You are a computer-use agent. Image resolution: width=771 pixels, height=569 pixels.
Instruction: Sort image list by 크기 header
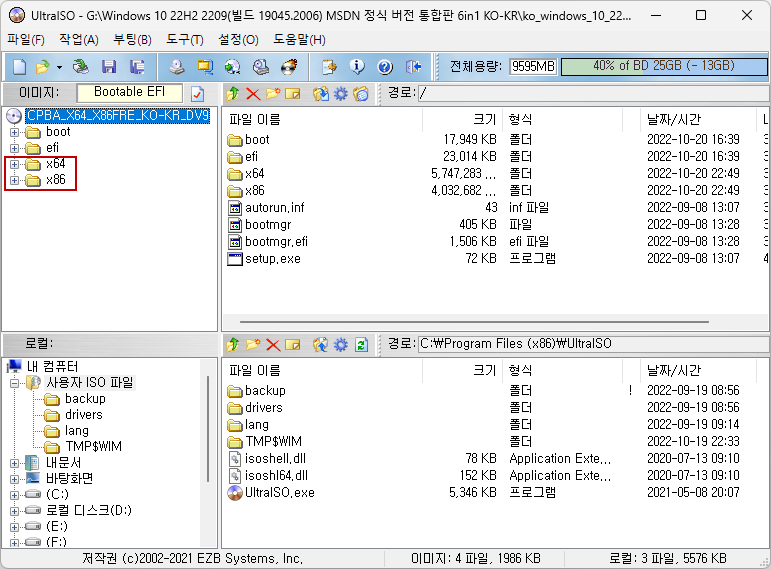click(x=463, y=119)
